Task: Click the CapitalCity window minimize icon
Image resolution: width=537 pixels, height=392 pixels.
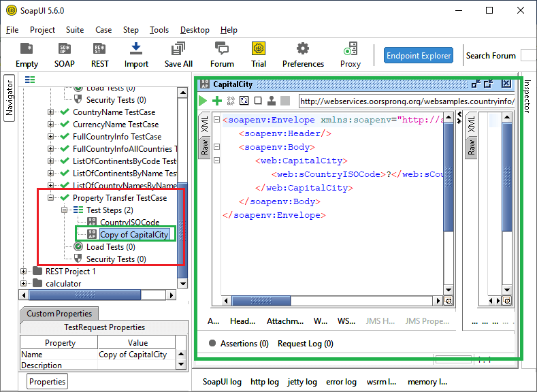Action: coord(476,84)
